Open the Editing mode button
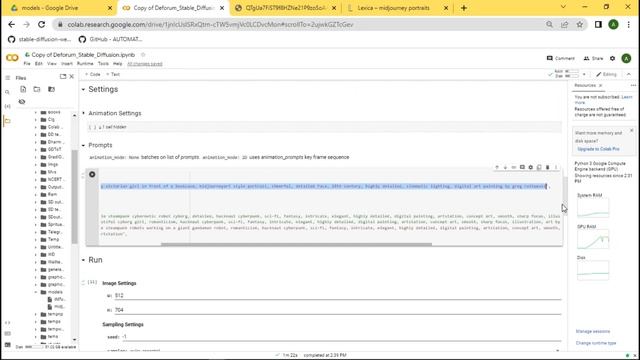640x360 pixels. pyautogui.click(x=606, y=74)
